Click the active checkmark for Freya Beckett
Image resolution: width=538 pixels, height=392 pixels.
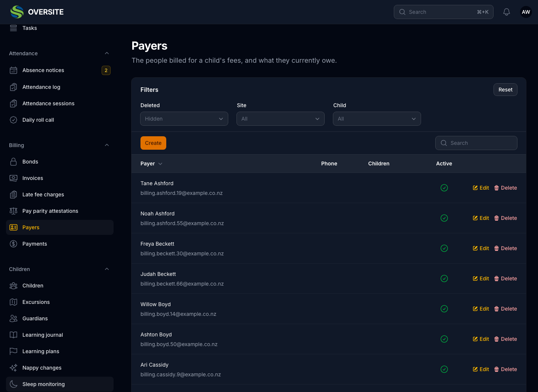(x=444, y=248)
